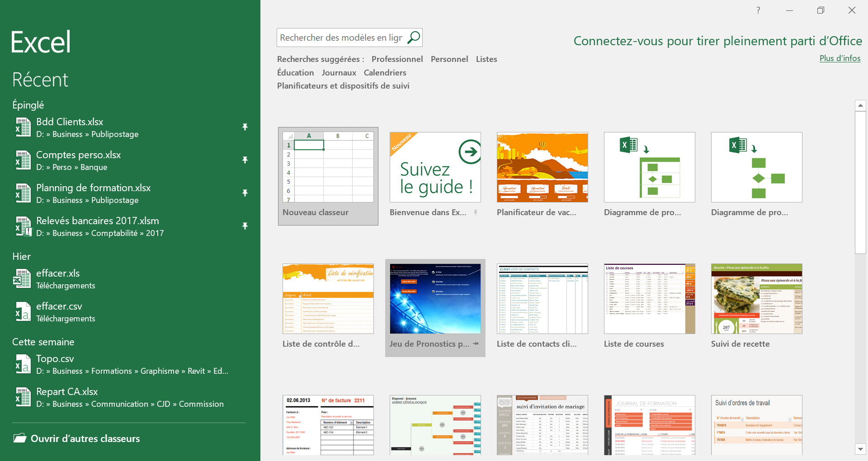
Task: Select suggested search Journaux
Action: [x=339, y=73]
